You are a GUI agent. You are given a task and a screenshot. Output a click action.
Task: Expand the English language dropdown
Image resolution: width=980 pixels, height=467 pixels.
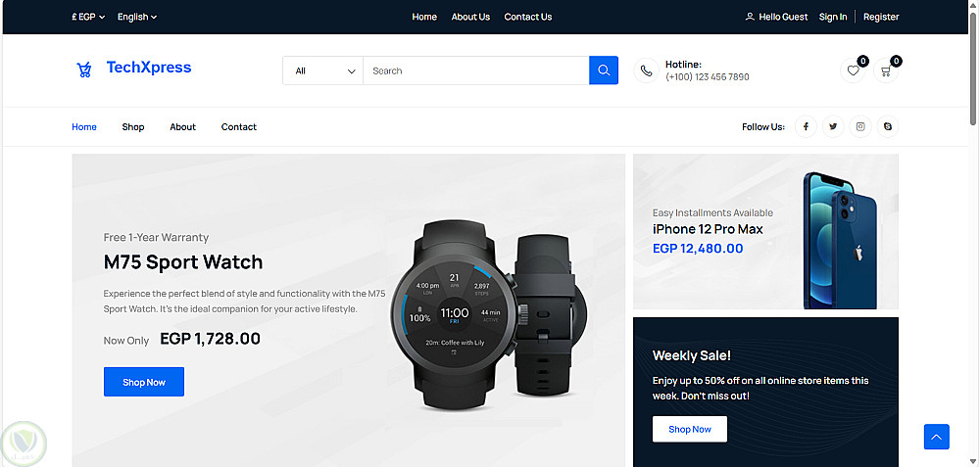(137, 17)
